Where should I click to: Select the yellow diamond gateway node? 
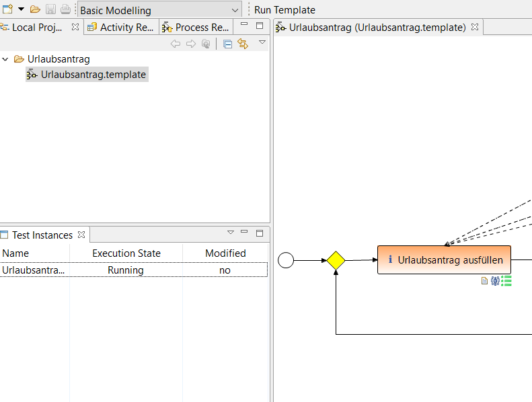tap(336, 260)
